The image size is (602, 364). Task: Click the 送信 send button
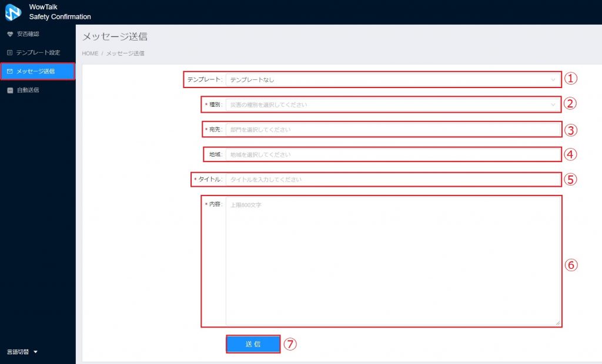pos(253,344)
